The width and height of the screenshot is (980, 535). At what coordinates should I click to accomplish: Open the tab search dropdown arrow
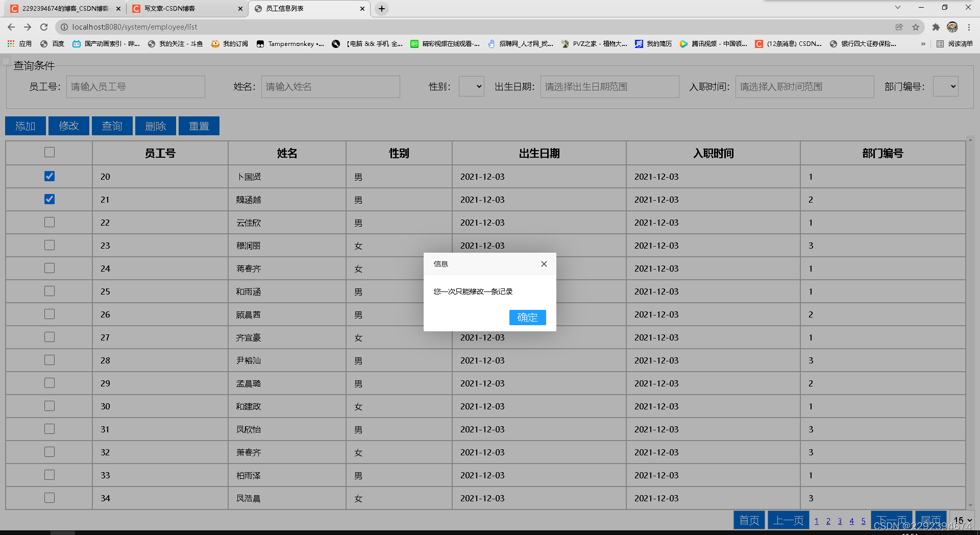tap(898, 8)
